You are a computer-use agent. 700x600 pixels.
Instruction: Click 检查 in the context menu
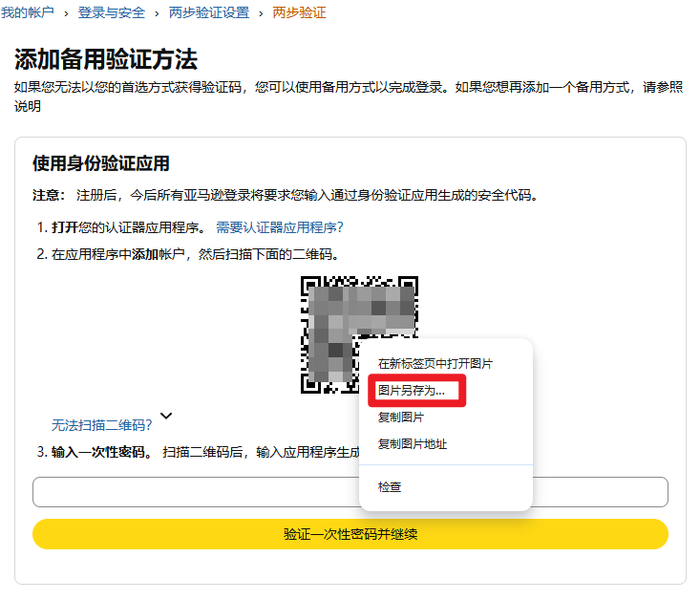tap(390, 487)
